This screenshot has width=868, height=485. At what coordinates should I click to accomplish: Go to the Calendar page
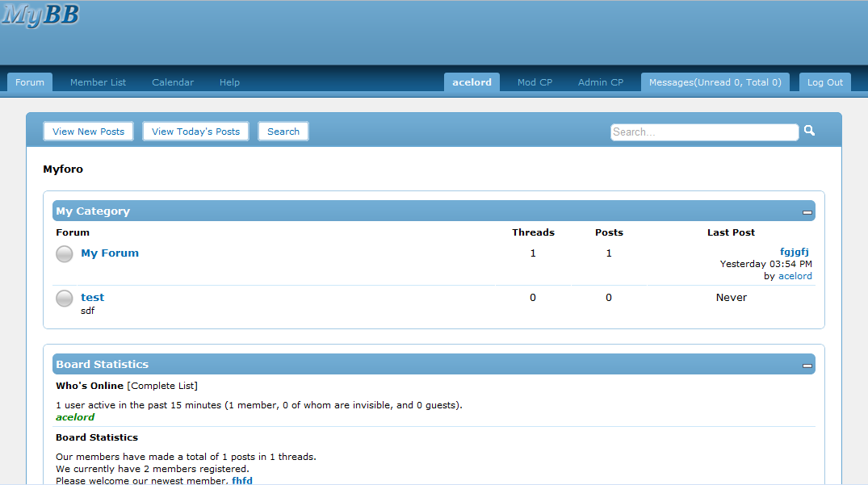[x=173, y=82]
